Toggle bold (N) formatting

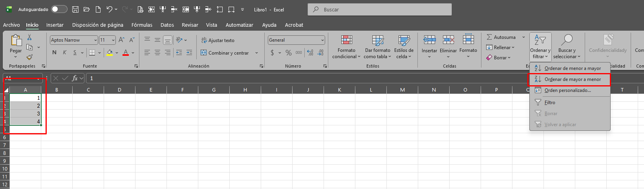point(54,53)
